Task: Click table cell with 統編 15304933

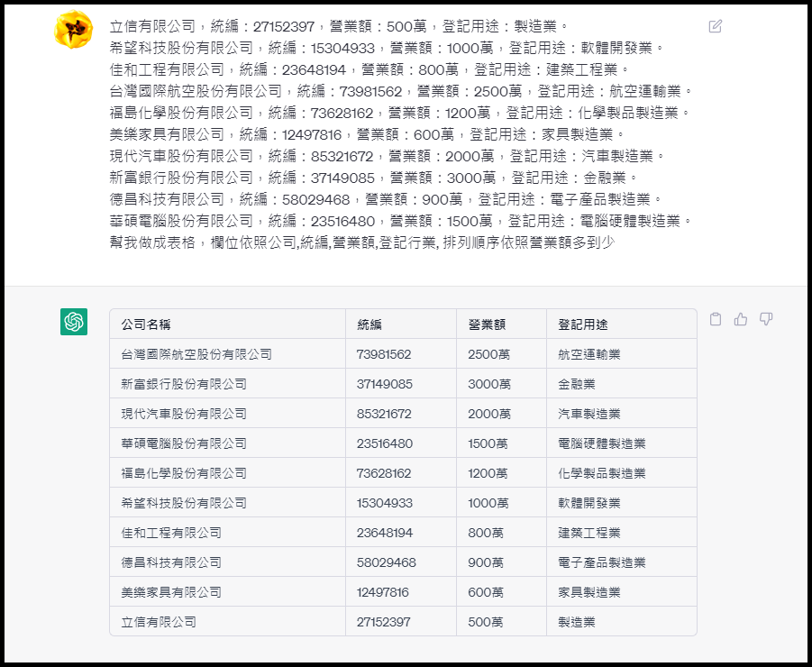Action: tap(401, 503)
